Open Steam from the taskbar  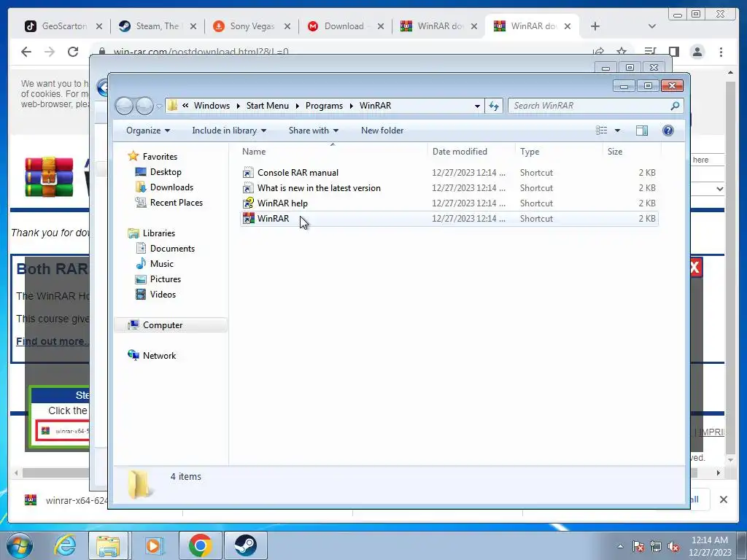coord(245,545)
